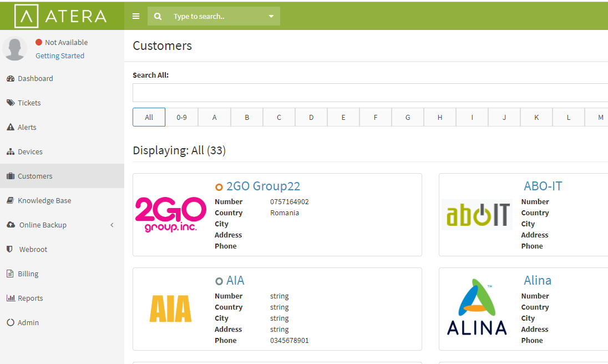Image resolution: width=608 pixels, height=364 pixels.
Task: Filter customers by letter B
Action: 247,117
